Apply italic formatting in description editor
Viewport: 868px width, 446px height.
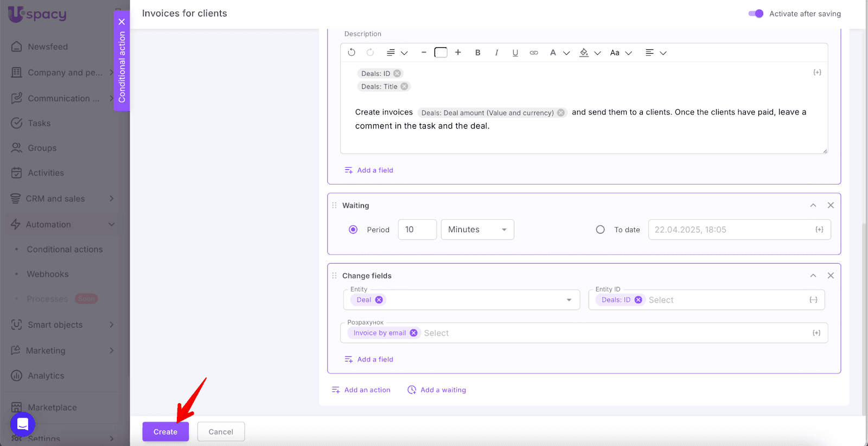coord(496,53)
